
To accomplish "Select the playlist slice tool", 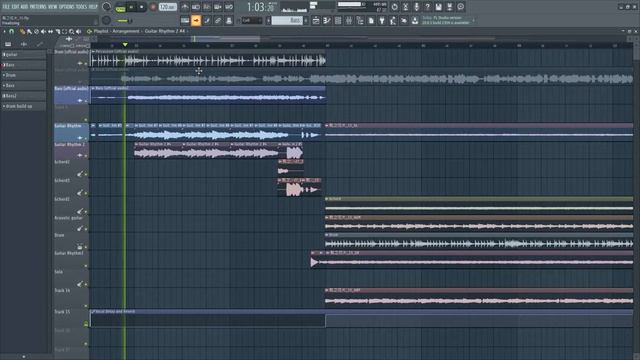I will click(x=57, y=31).
